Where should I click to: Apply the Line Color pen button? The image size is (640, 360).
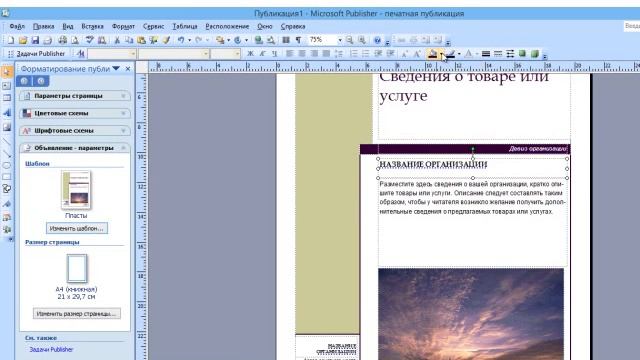tap(450, 53)
